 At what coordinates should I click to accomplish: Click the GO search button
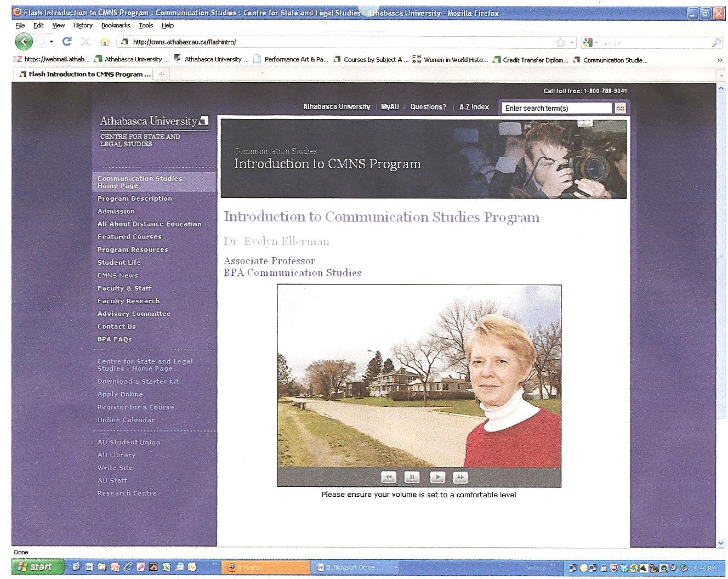tap(620, 109)
